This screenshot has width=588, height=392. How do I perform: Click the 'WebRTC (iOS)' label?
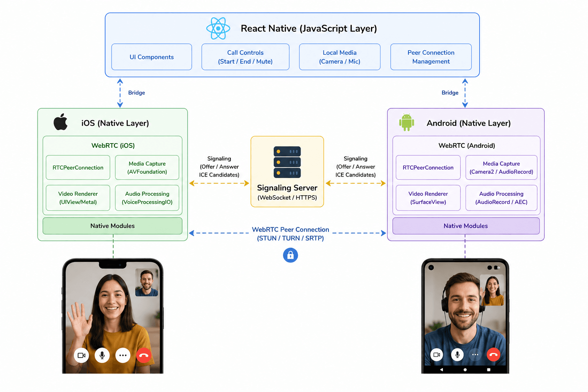point(113,145)
